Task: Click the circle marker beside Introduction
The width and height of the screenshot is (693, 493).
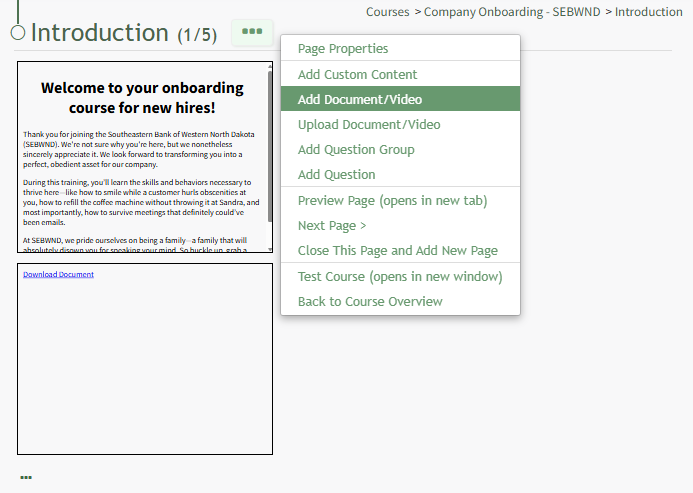Action: [18, 32]
